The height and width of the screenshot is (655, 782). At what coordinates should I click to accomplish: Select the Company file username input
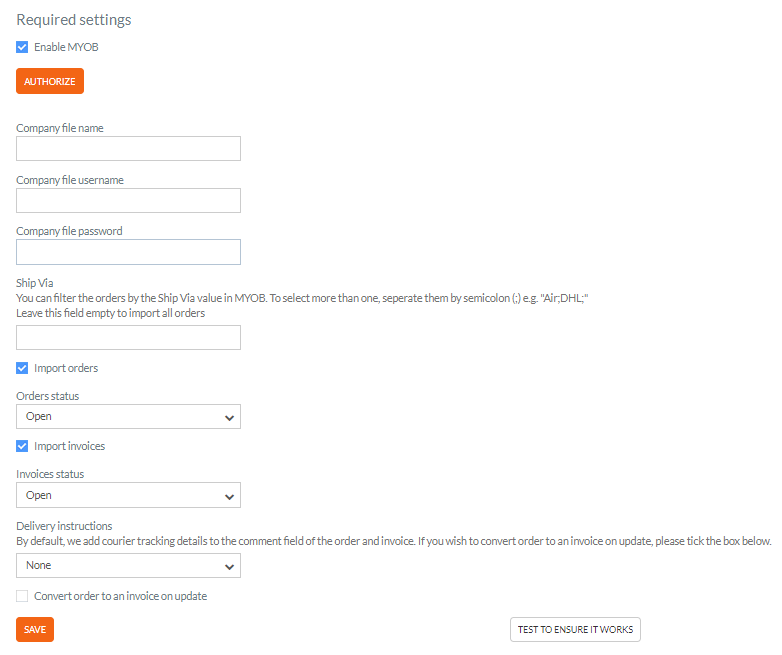click(x=128, y=201)
